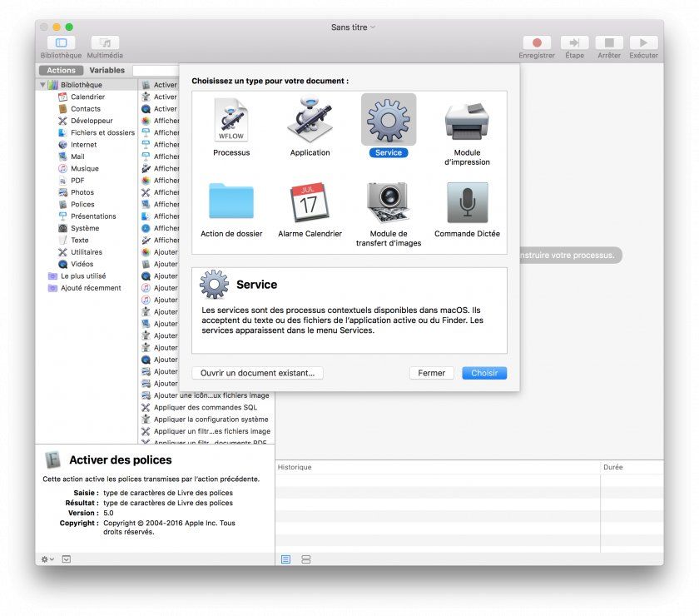This screenshot has height=616, width=699.
Task: Select the Processus document type icon
Action: click(231, 122)
